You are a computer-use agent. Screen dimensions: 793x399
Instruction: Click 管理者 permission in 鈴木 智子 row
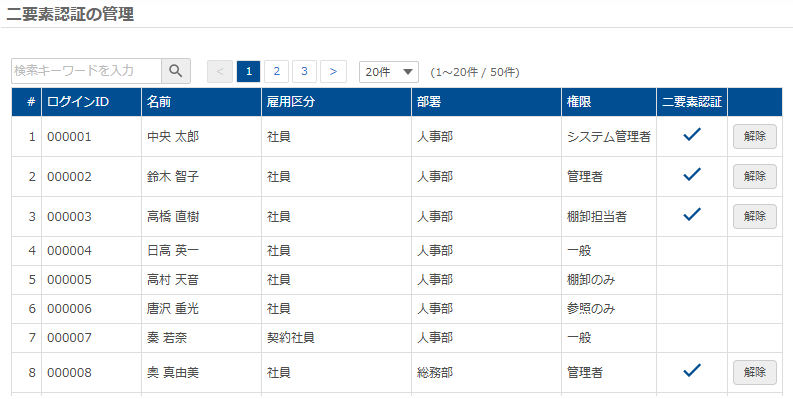tap(585, 177)
